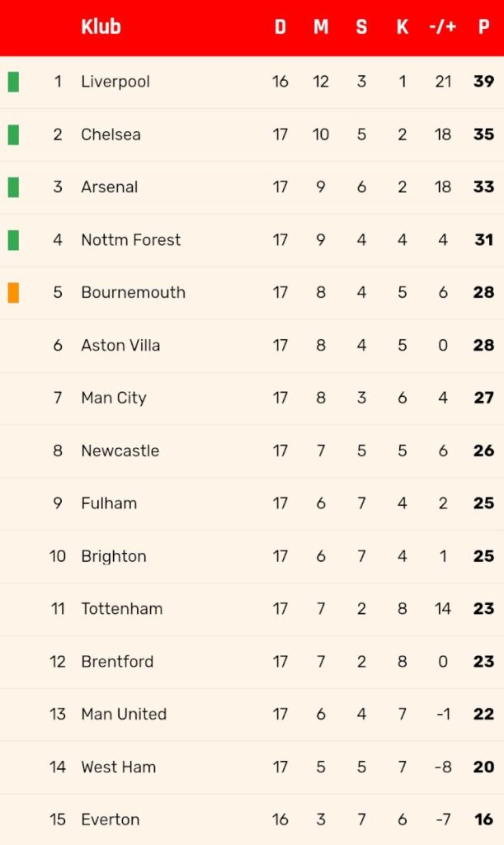504x845 pixels.
Task: Click the D matches played header
Action: 280,26
